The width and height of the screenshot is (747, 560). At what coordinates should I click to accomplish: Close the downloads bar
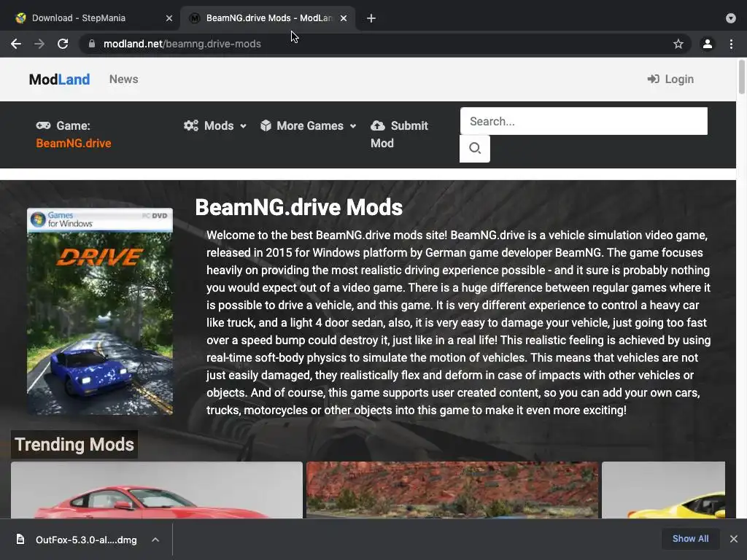(734, 539)
